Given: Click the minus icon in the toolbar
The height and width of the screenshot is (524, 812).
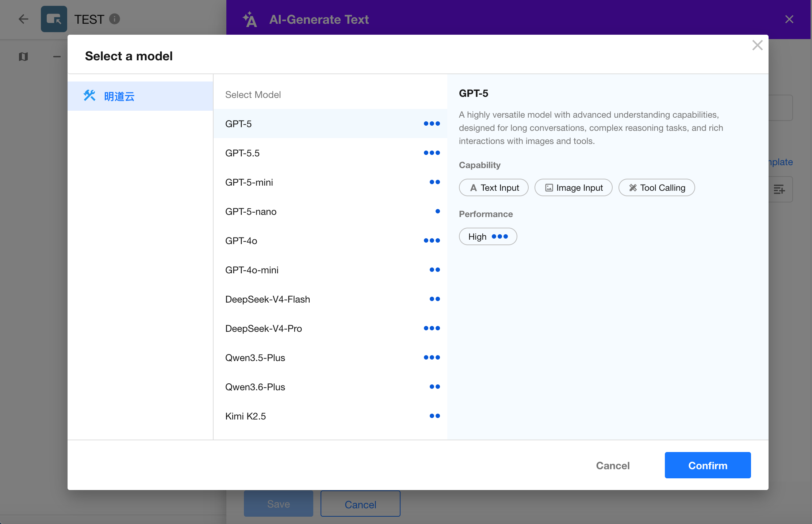Looking at the screenshot, I should [57, 57].
